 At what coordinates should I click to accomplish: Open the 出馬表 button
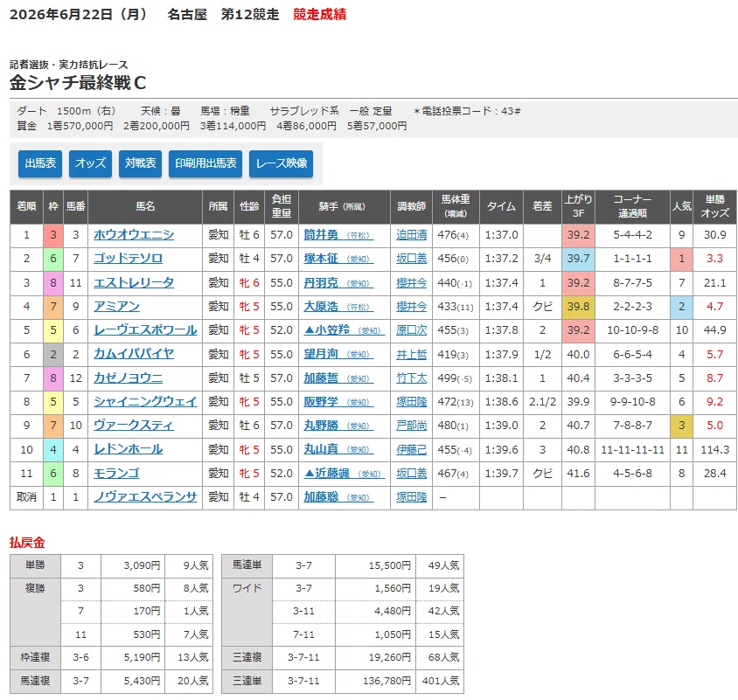[40, 163]
